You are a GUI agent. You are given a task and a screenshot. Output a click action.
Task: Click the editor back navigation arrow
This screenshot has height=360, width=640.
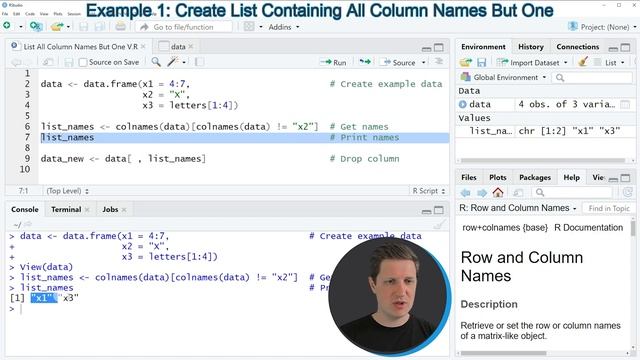[16, 62]
